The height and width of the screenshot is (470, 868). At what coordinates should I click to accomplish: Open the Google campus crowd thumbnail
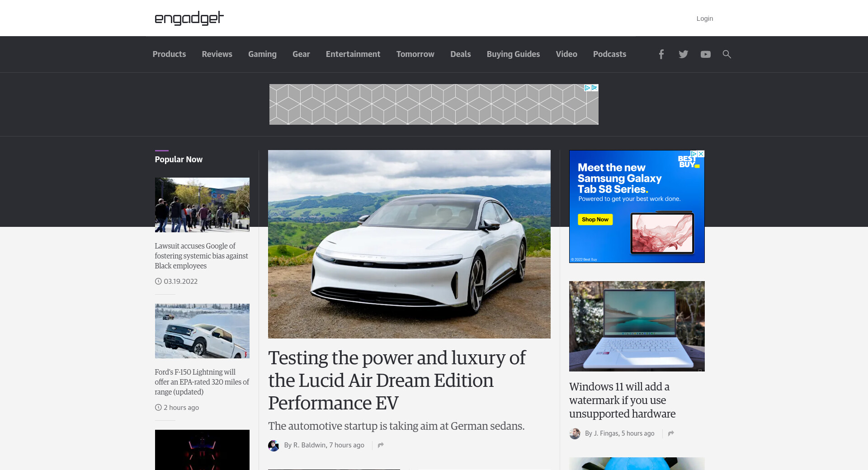(202, 205)
